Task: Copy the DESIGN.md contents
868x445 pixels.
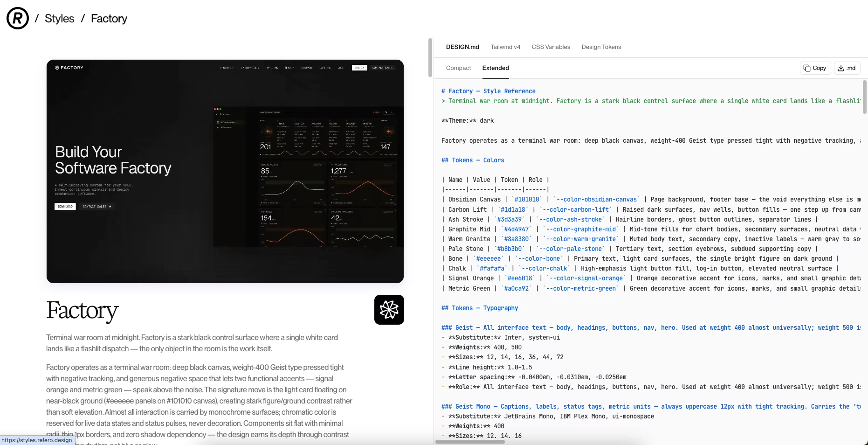Action: pyautogui.click(x=815, y=68)
